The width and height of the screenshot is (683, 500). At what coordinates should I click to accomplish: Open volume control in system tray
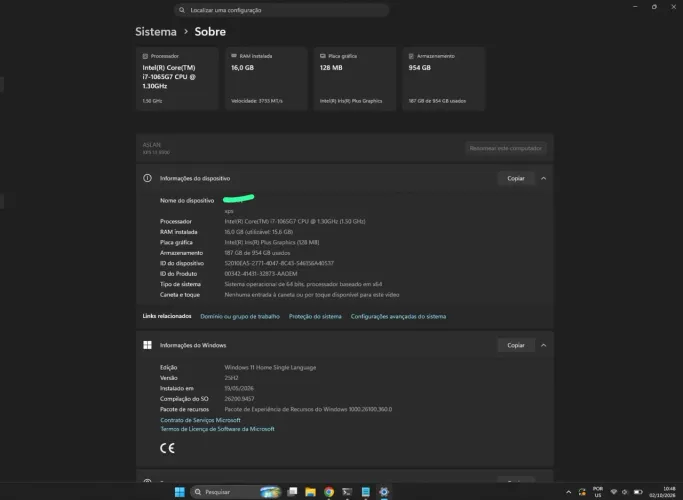point(625,492)
